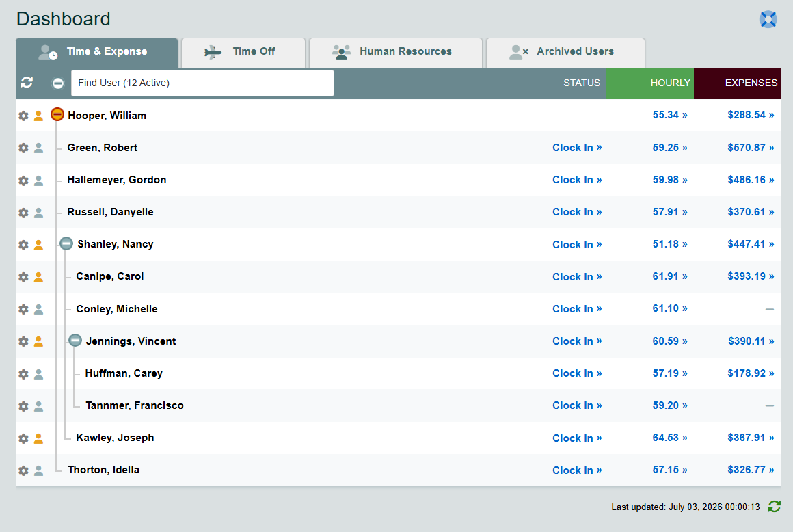Open the Archived Users tab
793x532 pixels.
(565, 53)
